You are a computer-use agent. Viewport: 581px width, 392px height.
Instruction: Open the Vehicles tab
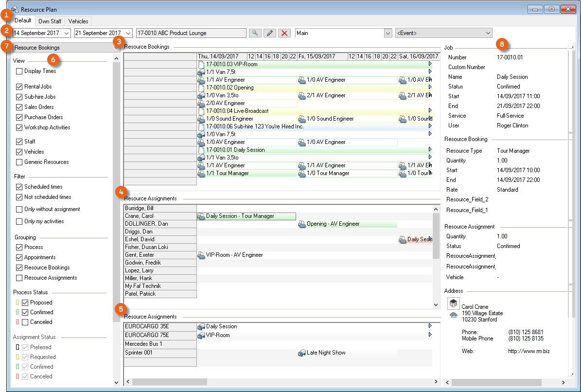point(78,21)
